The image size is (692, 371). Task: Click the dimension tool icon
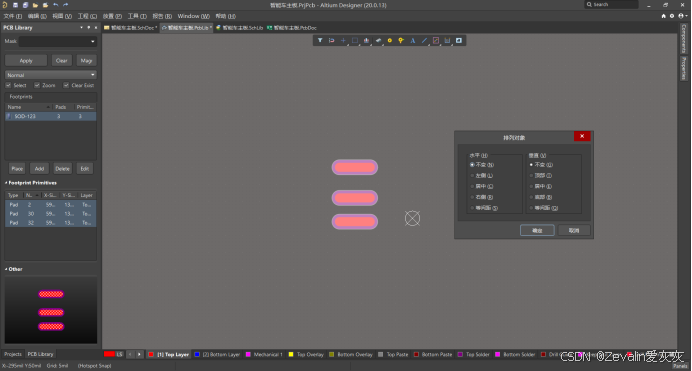click(x=448, y=41)
